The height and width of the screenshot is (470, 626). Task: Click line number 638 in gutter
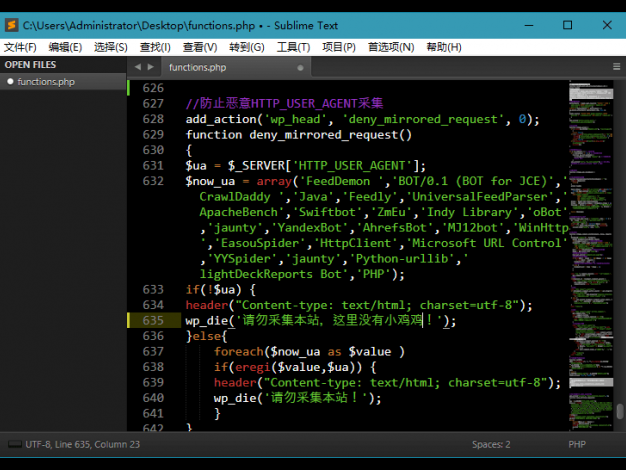point(153,367)
